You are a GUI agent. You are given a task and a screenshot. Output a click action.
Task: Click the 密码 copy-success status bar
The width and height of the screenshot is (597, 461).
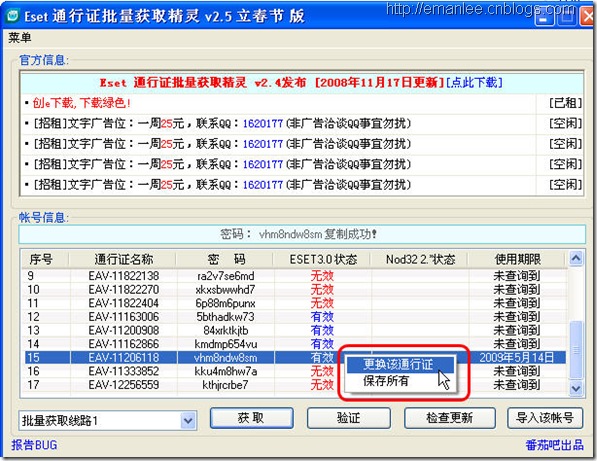[302, 234]
